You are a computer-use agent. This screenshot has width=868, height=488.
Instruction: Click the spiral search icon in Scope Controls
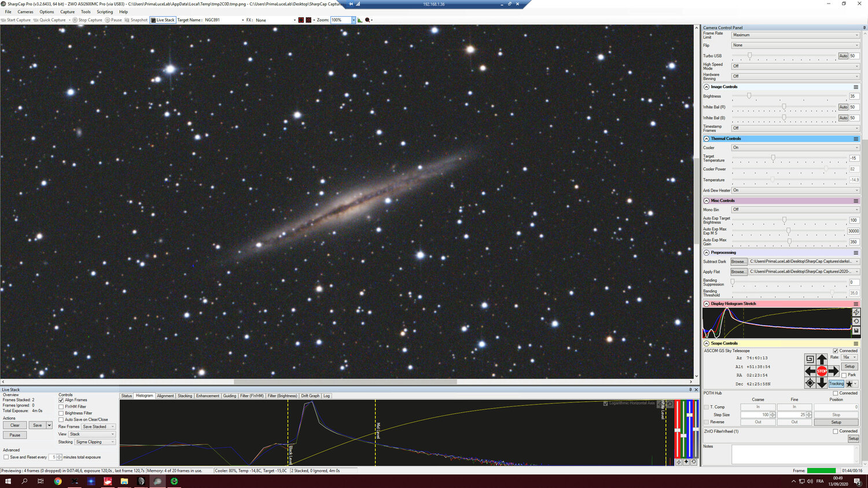tap(810, 359)
